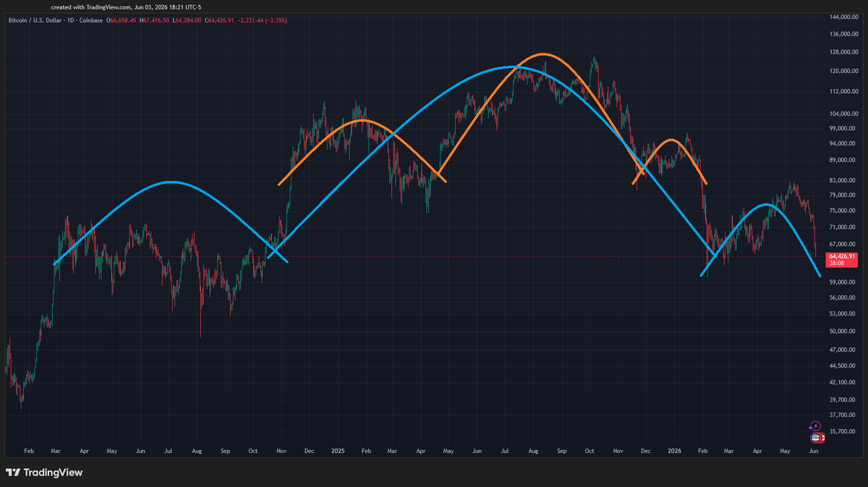868x487 pixels.
Task: Click the 38:08 bar countdown timer
Action: tap(838, 264)
